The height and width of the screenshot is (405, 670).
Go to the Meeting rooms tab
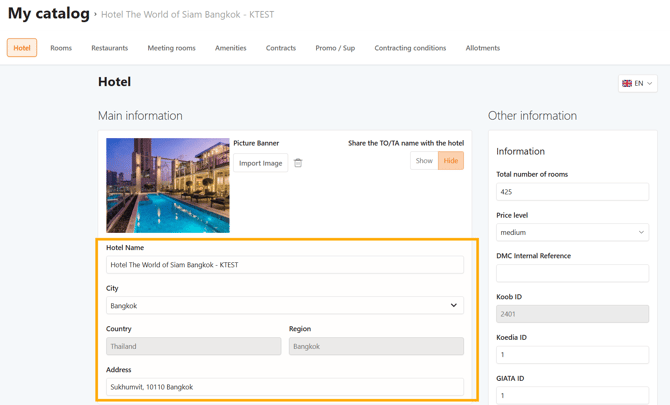click(x=171, y=48)
